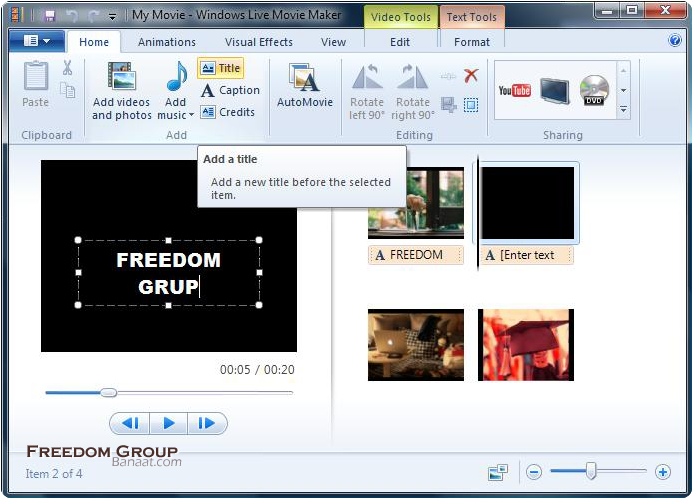
Task: Add Credits to the movie
Action: point(228,112)
